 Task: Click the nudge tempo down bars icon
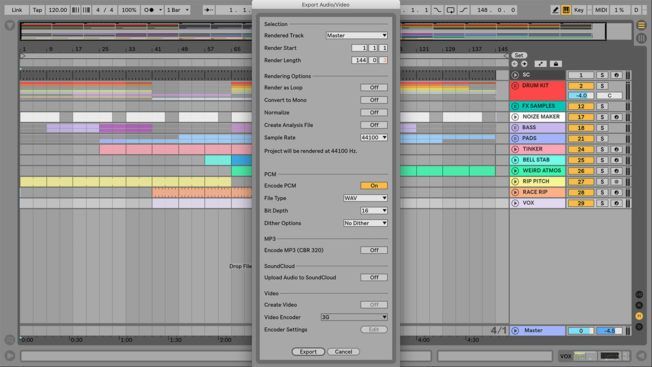click(75, 10)
